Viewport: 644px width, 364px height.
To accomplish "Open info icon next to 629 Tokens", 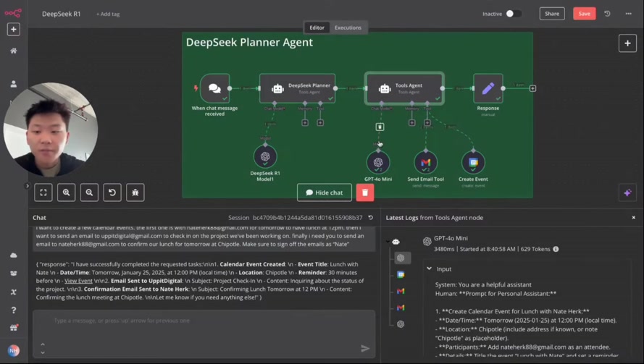I will [556, 249].
